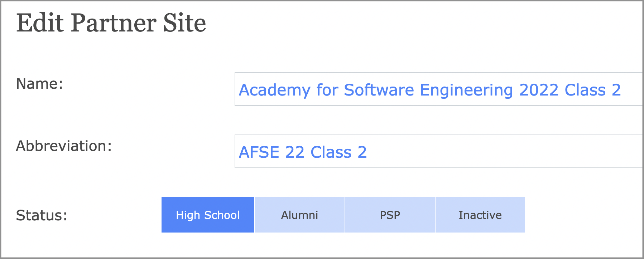Select the High School status option
This screenshot has width=644, height=259.
pos(208,215)
